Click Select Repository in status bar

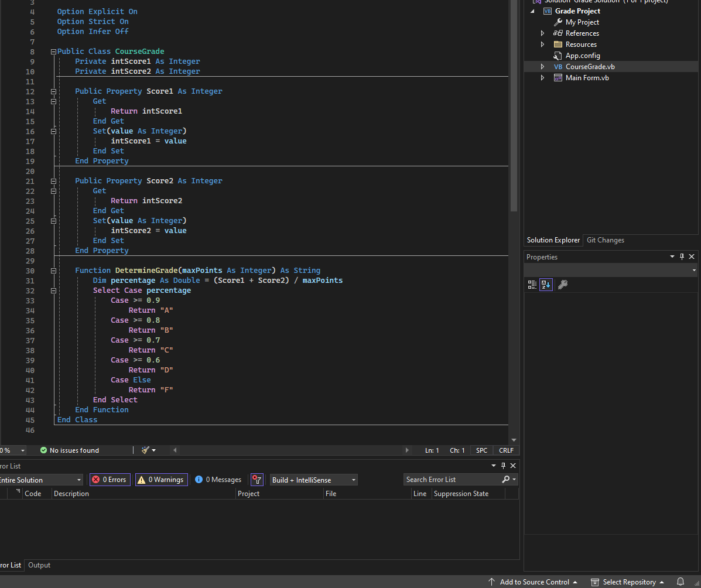pyautogui.click(x=628, y=582)
